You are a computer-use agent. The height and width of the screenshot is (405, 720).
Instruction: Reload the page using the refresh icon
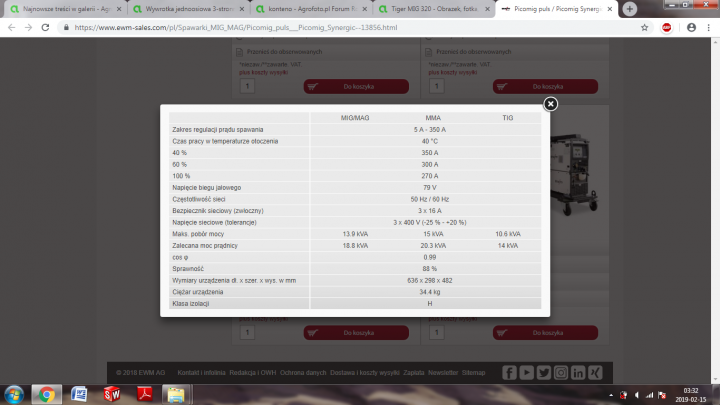(x=48, y=27)
